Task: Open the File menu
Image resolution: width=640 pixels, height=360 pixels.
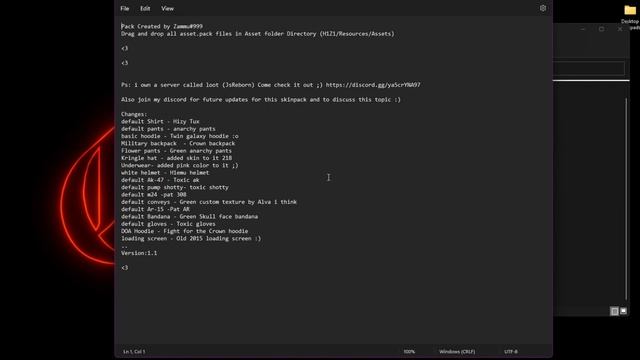Action: 125,9
